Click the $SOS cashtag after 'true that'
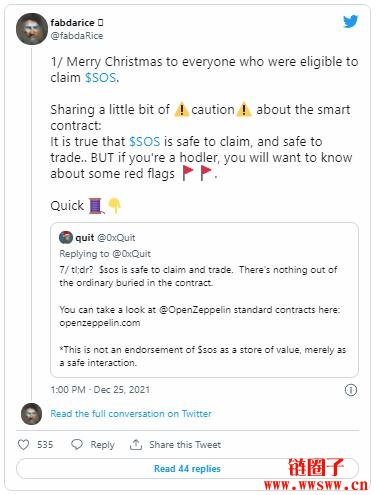 [x=144, y=142]
